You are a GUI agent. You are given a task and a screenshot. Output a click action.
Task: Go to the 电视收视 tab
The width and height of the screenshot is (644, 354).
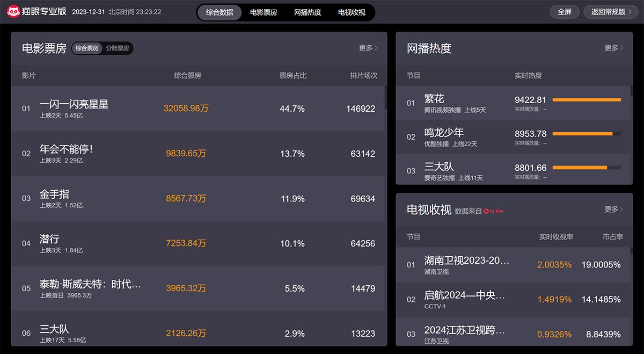(x=352, y=12)
